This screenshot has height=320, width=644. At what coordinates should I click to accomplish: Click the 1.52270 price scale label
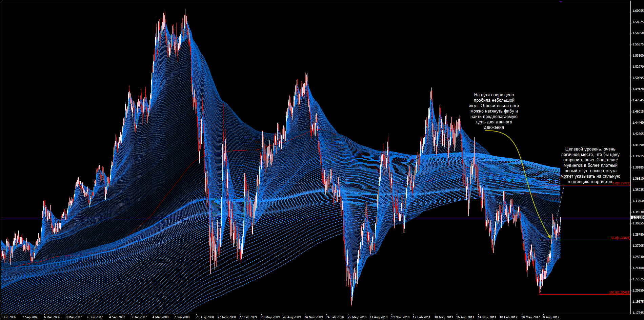[x=638, y=67]
